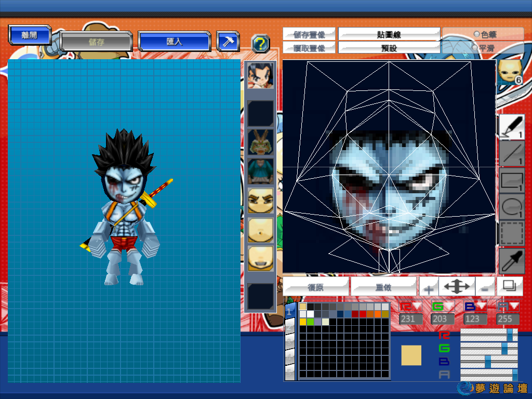The height and width of the screenshot is (399, 532).
Task: Click the R value field showing 231
Action: click(411, 319)
